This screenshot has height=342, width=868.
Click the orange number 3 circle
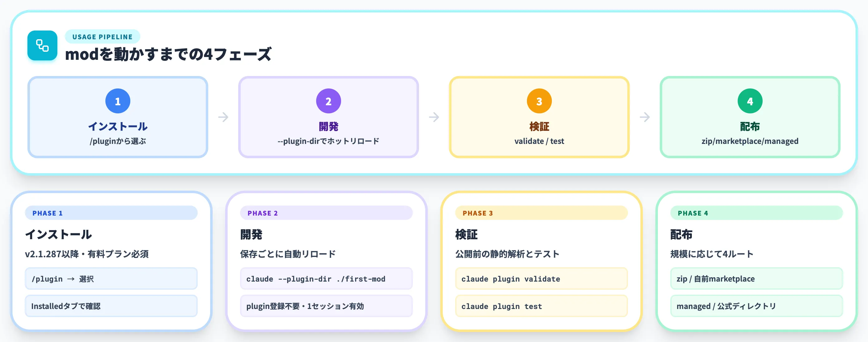click(539, 101)
